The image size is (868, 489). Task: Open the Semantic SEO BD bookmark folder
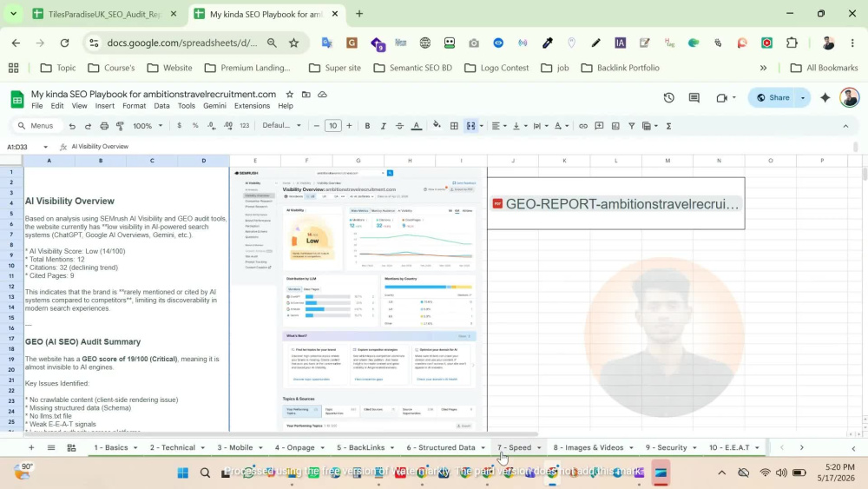(412, 68)
